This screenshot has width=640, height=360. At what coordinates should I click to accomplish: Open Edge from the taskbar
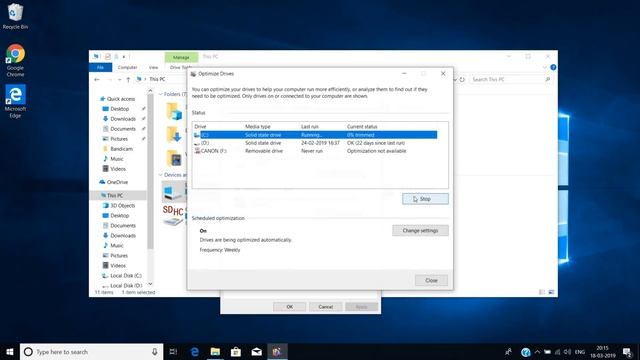point(195,351)
